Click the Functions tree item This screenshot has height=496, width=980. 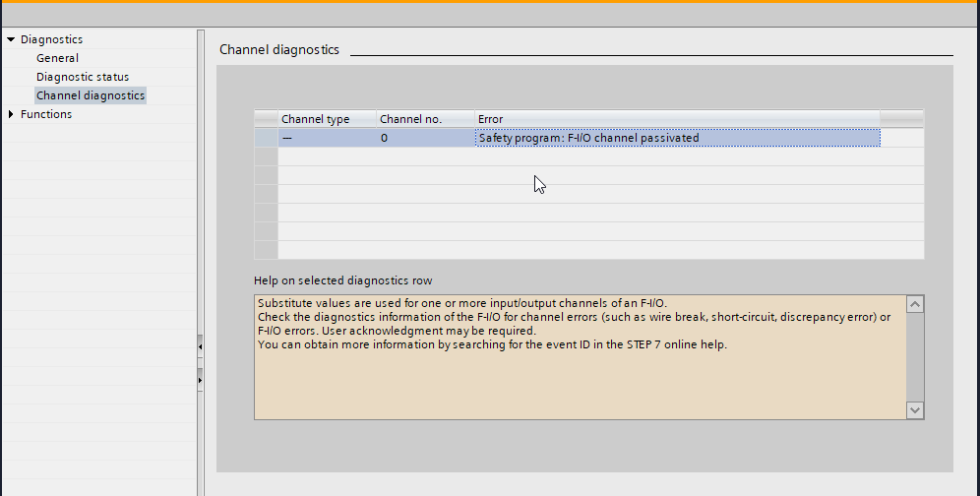[x=46, y=114]
